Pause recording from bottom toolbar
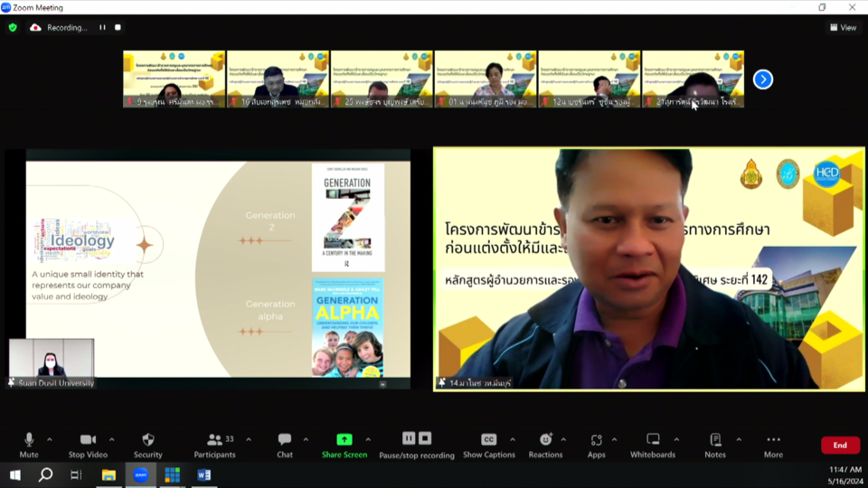Viewport: 868px width, 488px height. (409, 438)
